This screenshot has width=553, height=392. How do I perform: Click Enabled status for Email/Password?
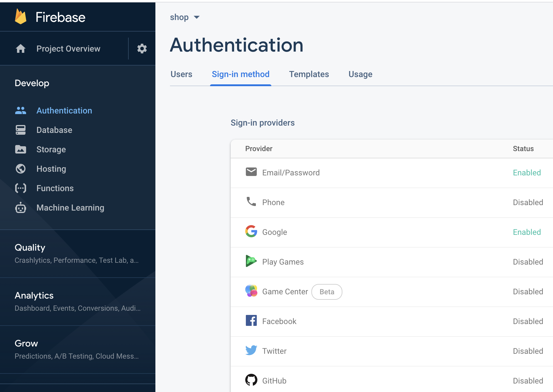[527, 173]
